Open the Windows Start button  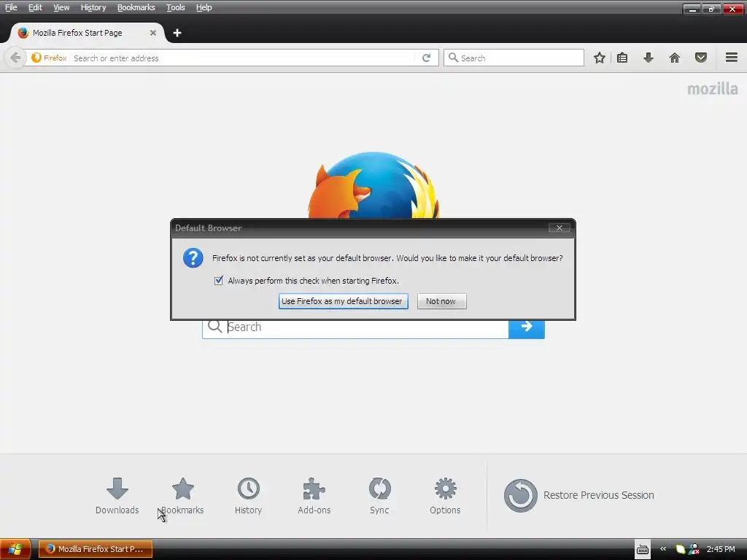click(15, 549)
